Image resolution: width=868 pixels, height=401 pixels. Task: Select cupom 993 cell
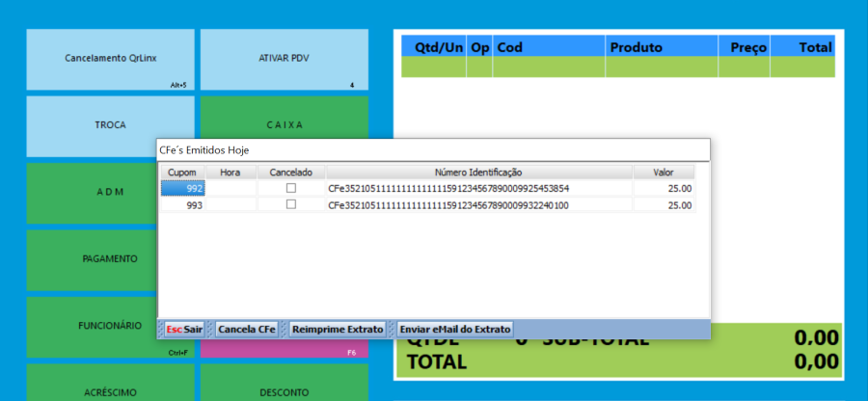pos(182,205)
